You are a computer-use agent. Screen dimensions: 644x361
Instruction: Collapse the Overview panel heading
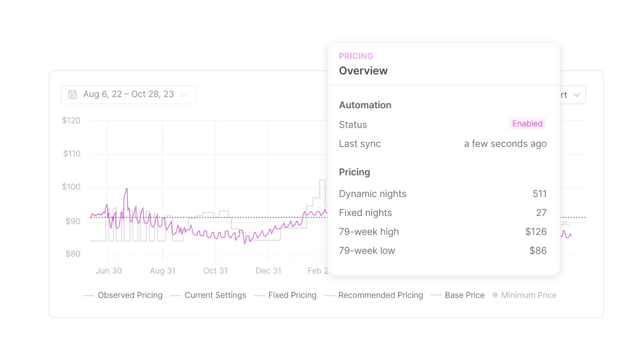363,70
